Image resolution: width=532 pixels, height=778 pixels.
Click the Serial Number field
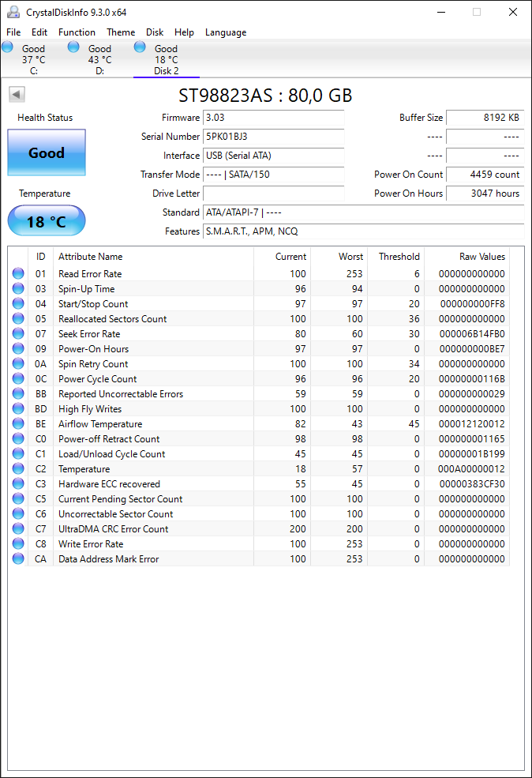pos(274,137)
